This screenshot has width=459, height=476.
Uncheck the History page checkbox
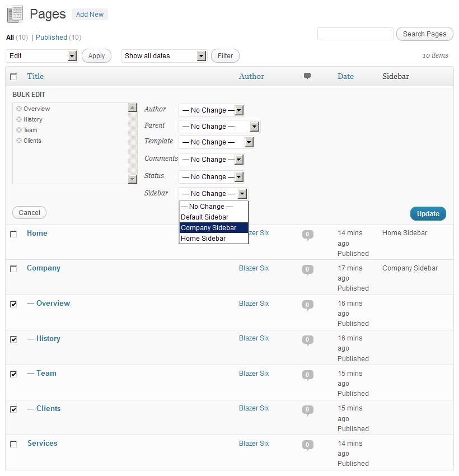13,339
